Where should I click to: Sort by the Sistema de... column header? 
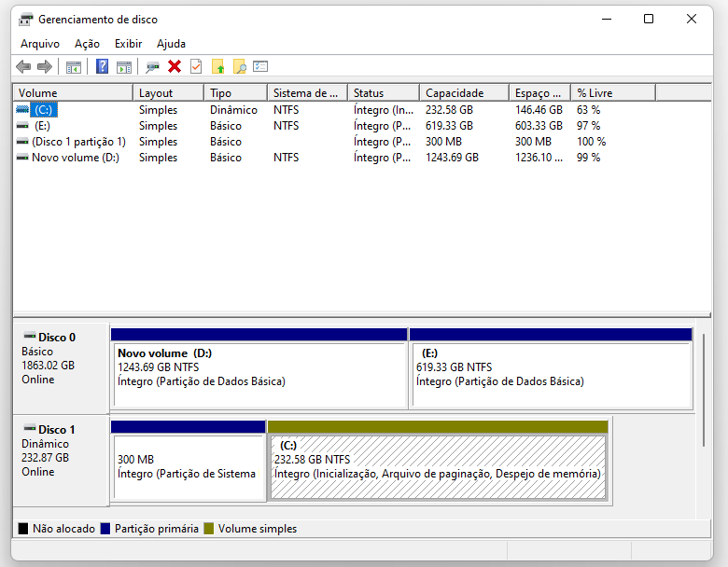[307, 93]
